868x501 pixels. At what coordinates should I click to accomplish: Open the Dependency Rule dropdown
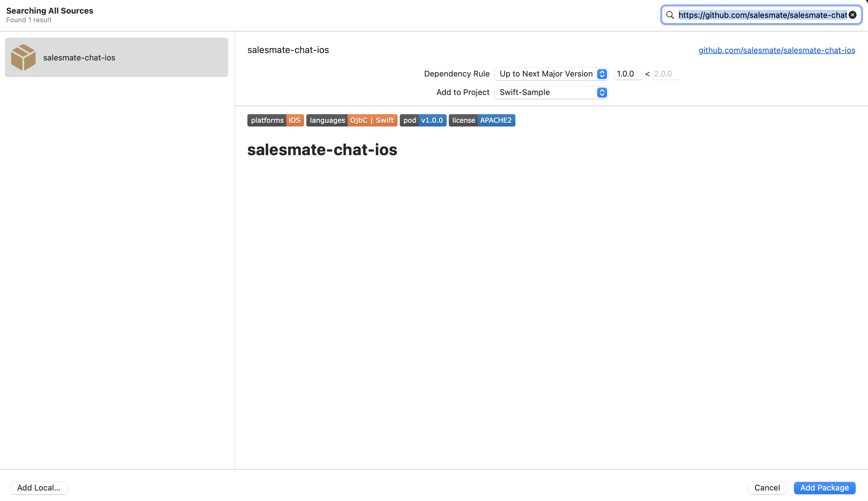click(x=551, y=74)
